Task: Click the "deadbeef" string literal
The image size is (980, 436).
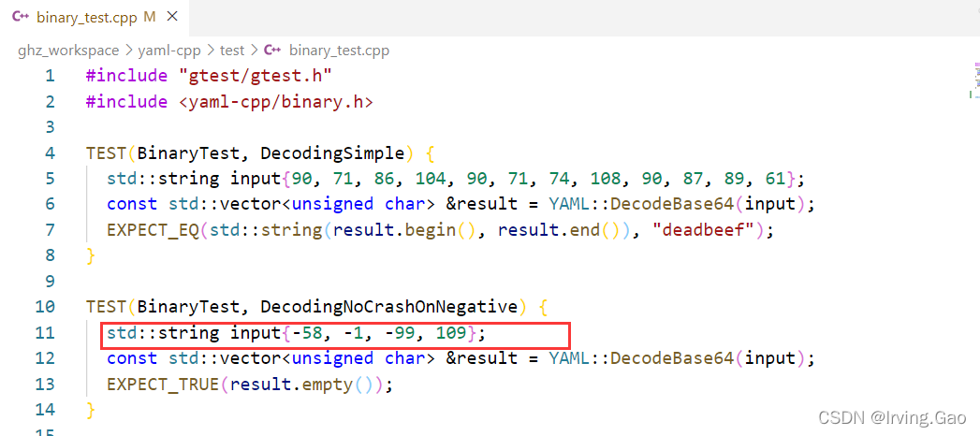Action: tap(705, 230)
